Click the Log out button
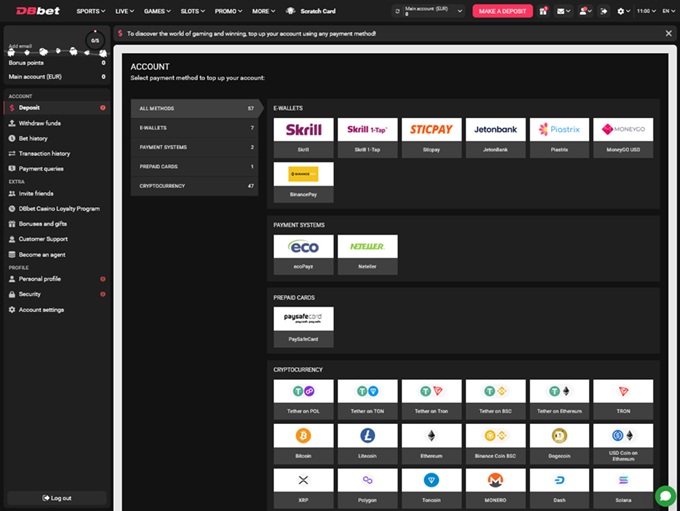 [x=56, y=497]
